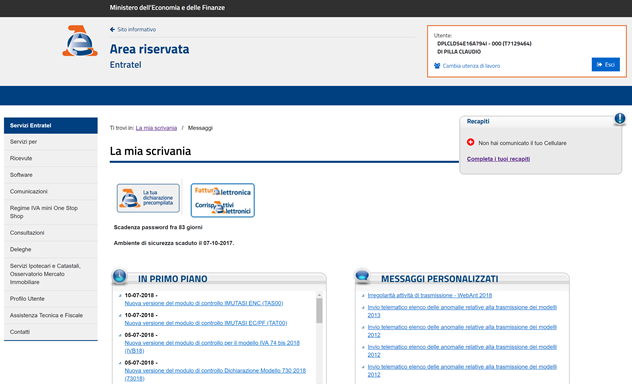Open Comunicazioni menu item
The width and height of the screenshot is (632, 384).
[51, 191]
